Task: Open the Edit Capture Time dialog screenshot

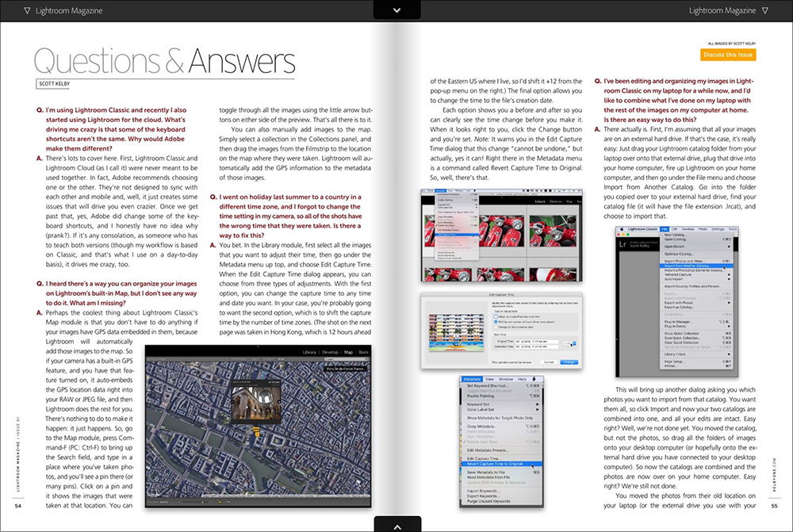Action: [502, 331]
